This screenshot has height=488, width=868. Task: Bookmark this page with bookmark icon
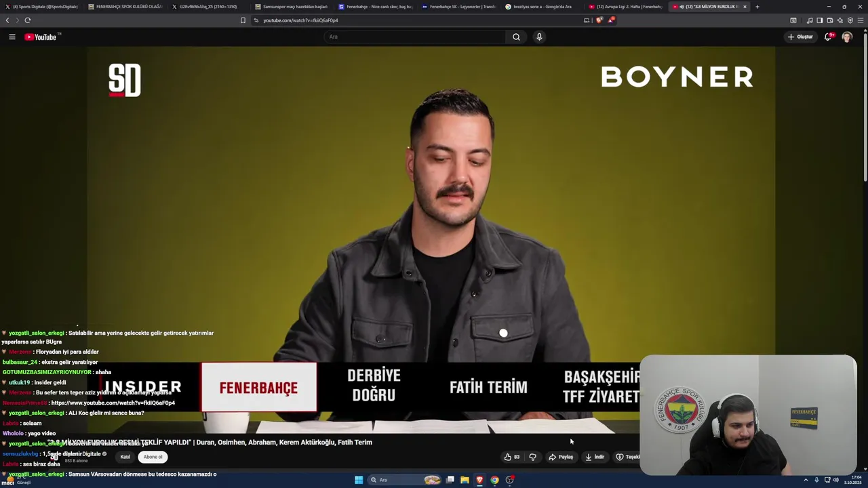pos(243,20)
